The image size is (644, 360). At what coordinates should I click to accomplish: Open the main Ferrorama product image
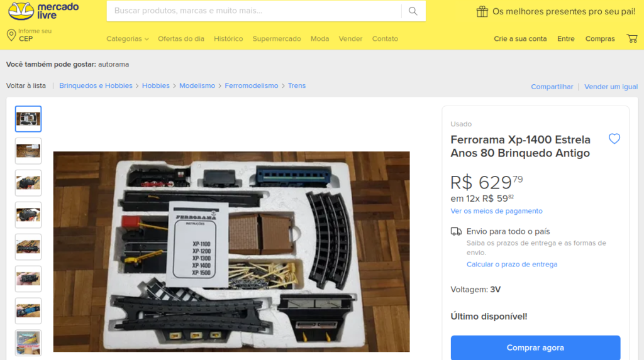pos(231,252)
